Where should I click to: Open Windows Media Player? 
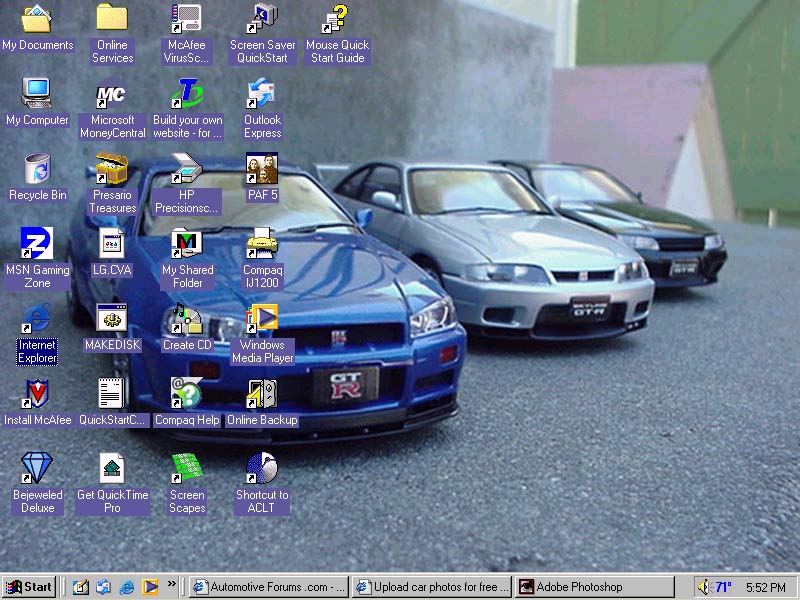(x=262, y=320)
